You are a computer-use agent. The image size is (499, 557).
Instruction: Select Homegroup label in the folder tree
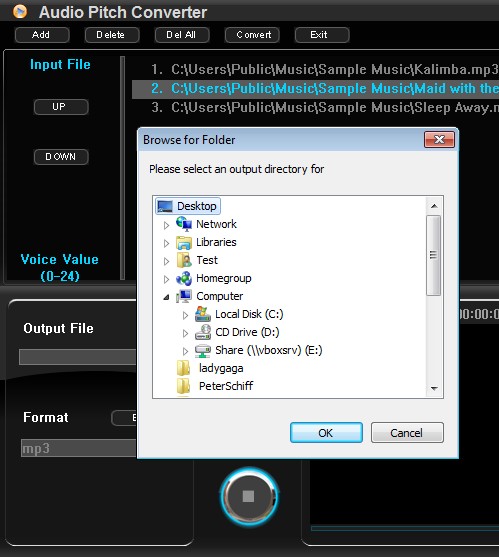[224, 278]
